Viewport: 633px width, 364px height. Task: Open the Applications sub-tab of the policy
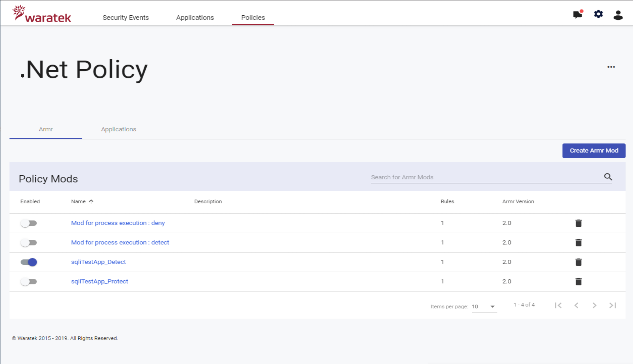(118, 129)
